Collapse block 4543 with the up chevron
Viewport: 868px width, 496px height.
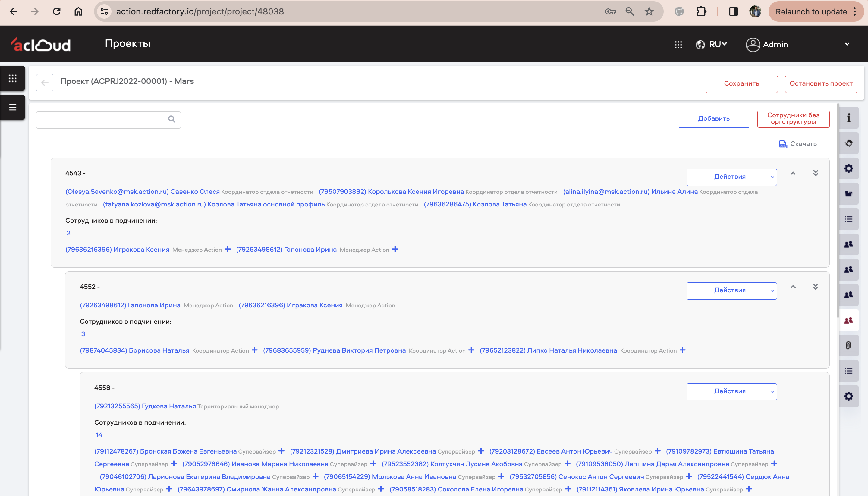[x=793, y=173]
